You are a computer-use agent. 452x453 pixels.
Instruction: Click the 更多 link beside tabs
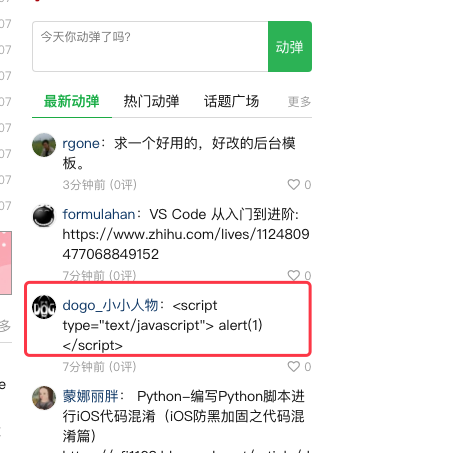(x=299, y=102)
